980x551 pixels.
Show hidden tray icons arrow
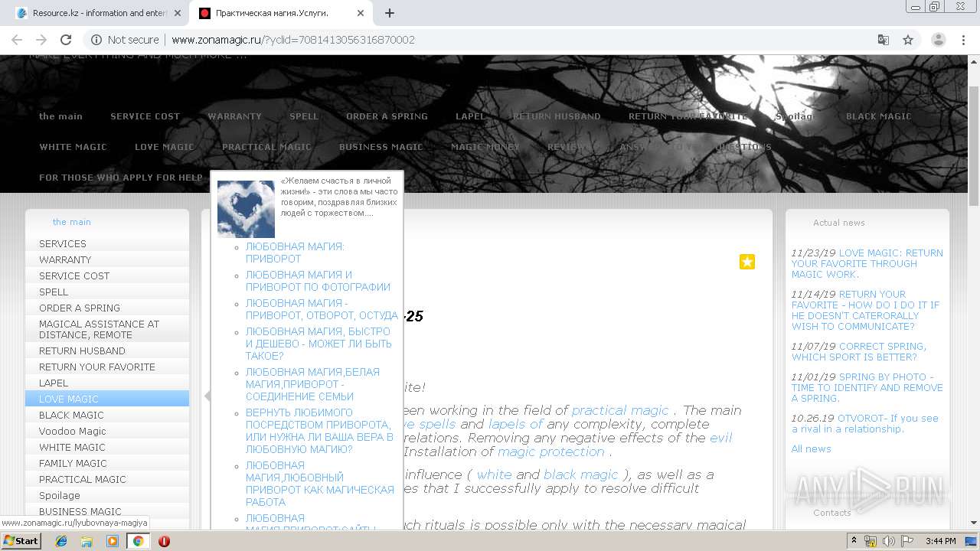tap(854, 541)
